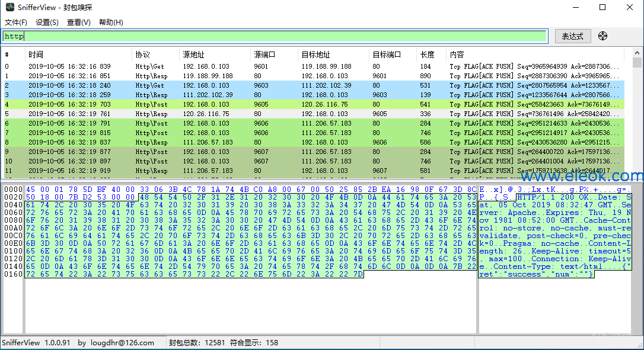Click the target crosshair icon beside 表达式
The height and width of the screenshot is (350, 644).
tap(602, 36)
